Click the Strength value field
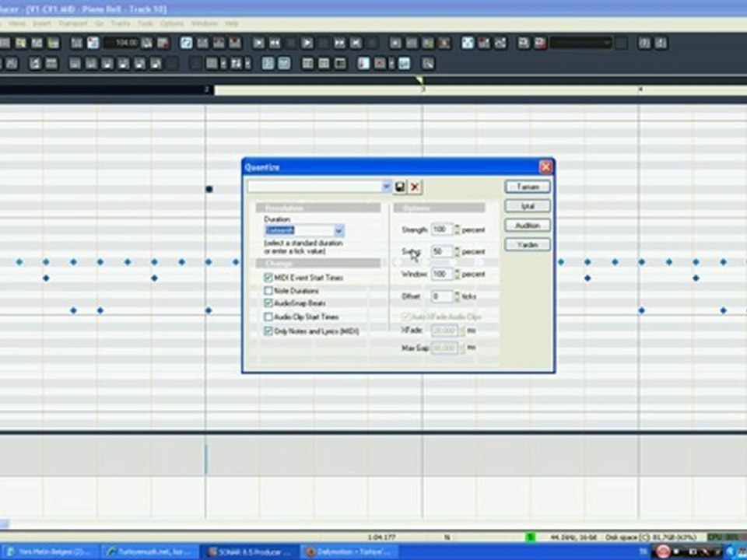 pos(442,229)
